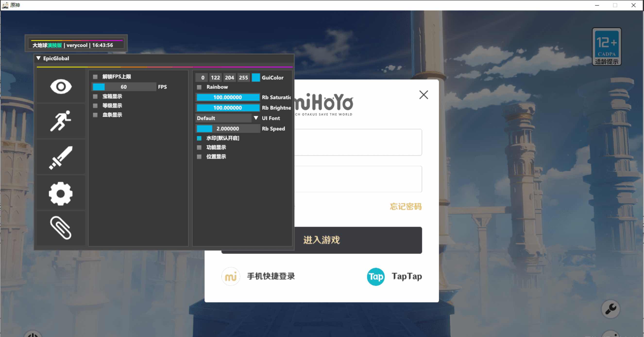Click GuiColor green value 122
This screenshot has width=644, height=337.
215,78
